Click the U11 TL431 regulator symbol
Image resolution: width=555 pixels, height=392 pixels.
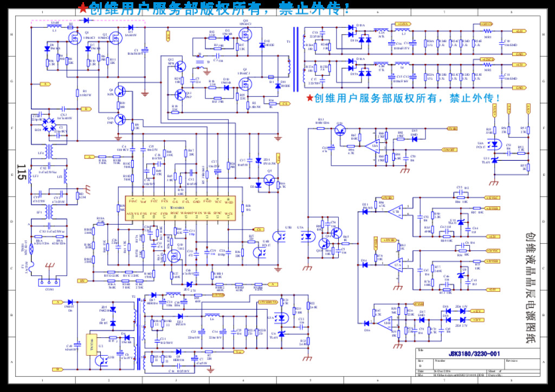click(x=494, y=160)
